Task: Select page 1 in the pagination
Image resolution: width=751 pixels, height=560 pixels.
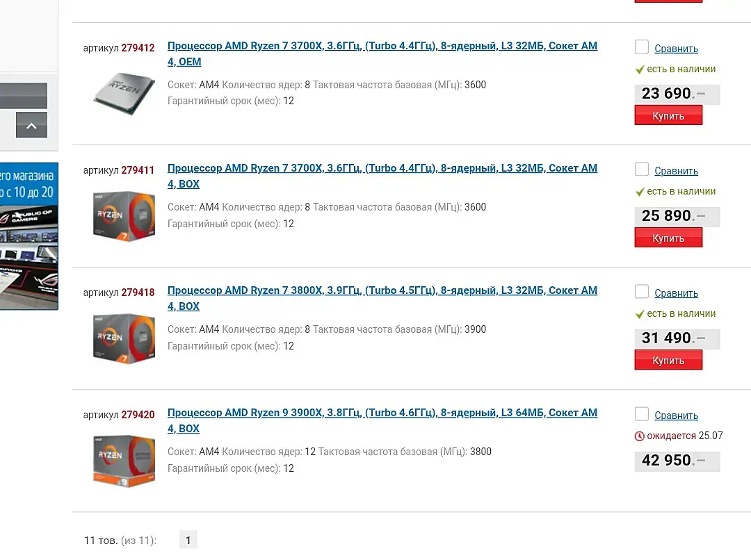Action: [x=188, y=540]
